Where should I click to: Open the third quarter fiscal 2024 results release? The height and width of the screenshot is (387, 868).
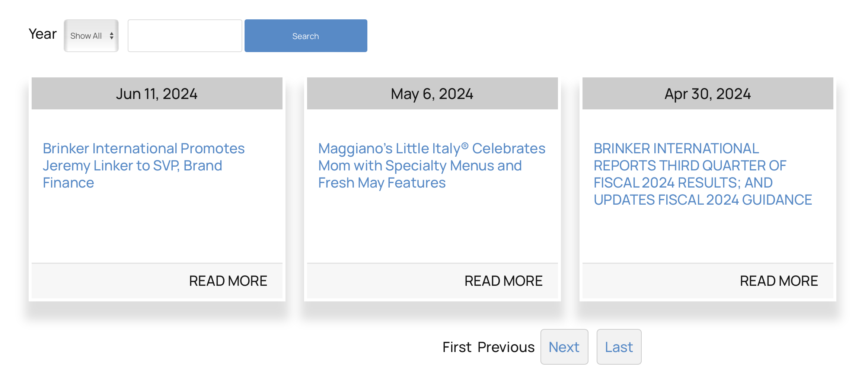click(x=702, y=174)
